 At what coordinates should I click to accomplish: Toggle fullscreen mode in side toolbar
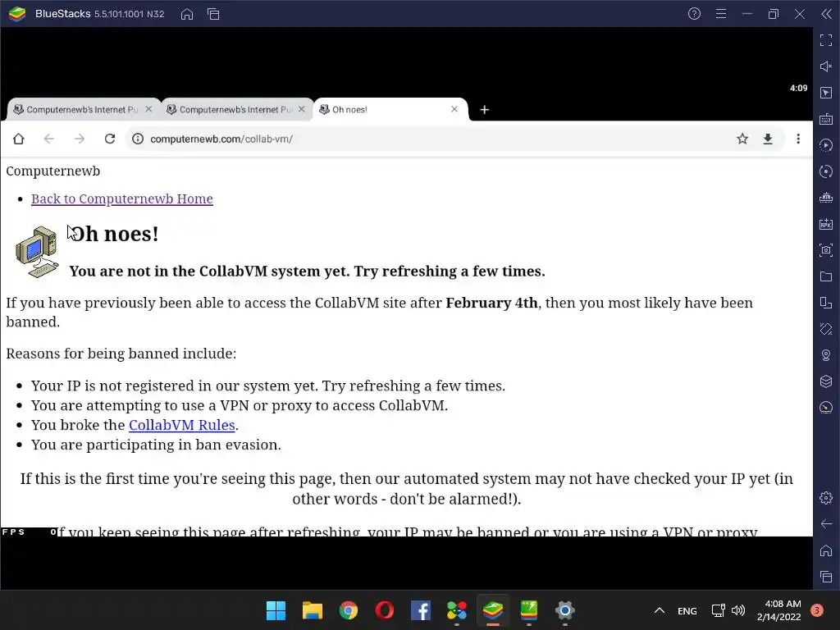[x=826, y=40]
